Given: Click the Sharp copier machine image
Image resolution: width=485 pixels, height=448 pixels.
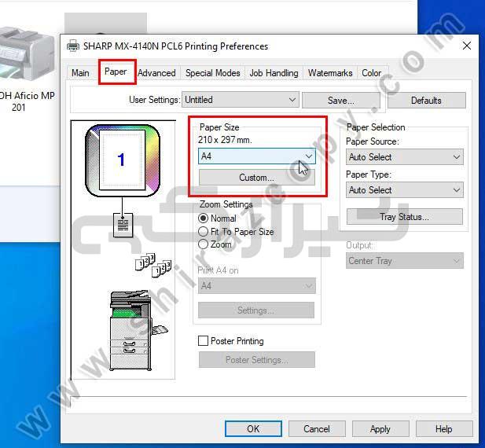Looking at the screenshot, I should 138,330.
